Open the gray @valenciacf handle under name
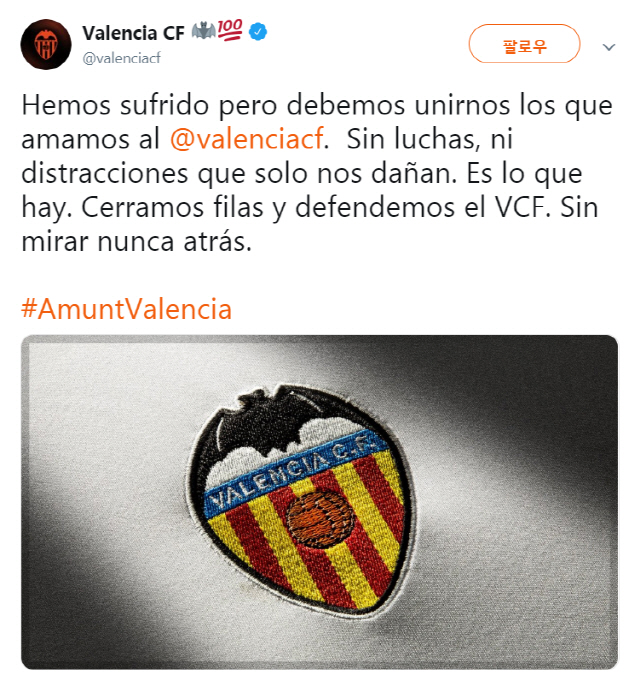 (x=122, y=58)
